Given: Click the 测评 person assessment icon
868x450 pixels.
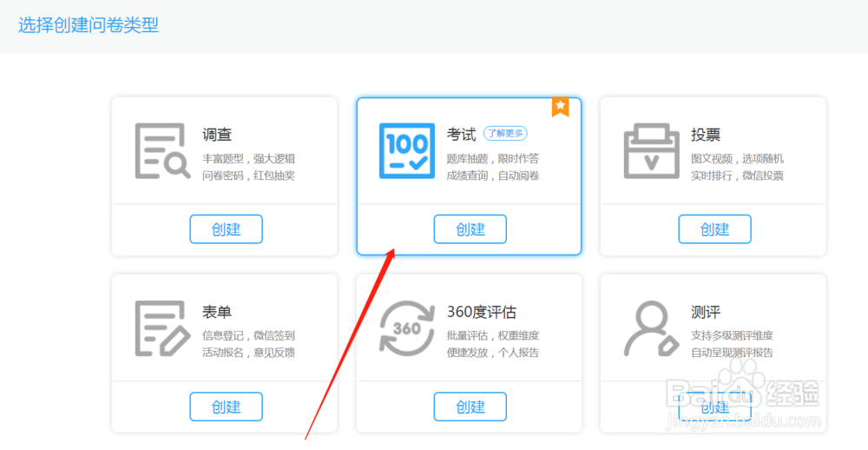Looking at the screenshot, I should [x=652, y=328].
